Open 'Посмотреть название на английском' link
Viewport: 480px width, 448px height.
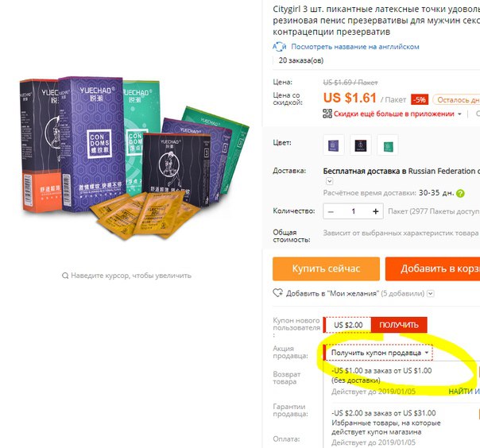coord(354,47)
